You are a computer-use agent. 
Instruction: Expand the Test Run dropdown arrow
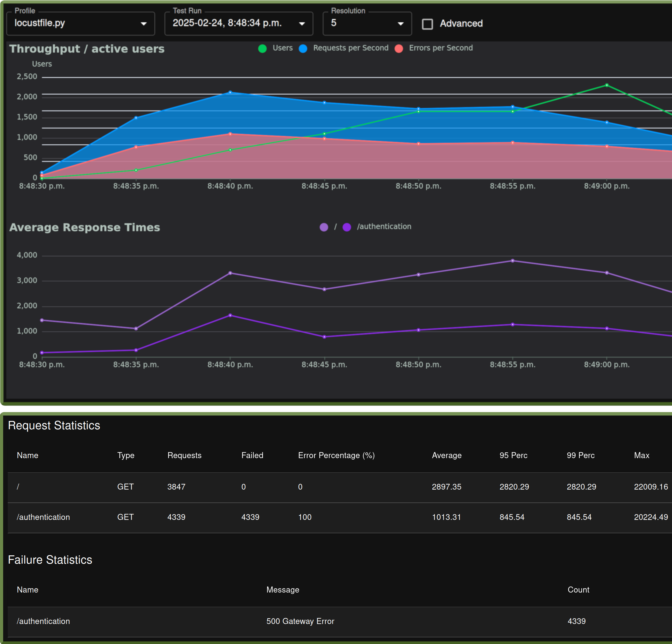302,24
